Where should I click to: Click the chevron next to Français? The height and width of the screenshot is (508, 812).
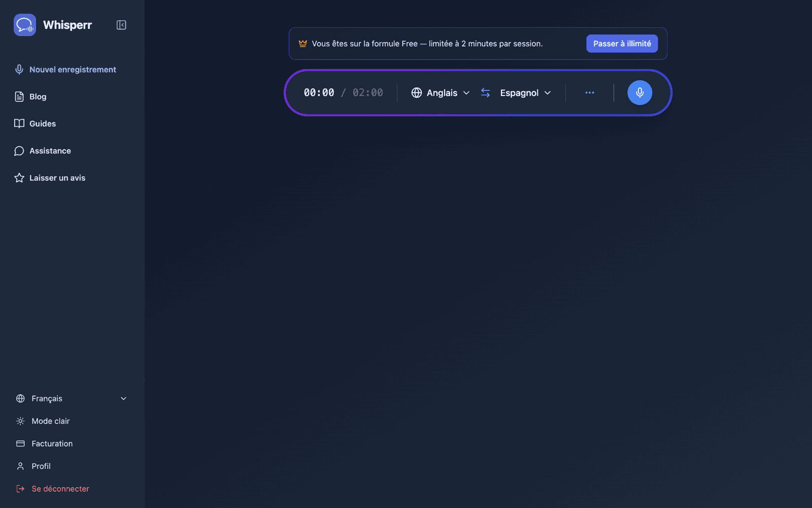(x=123, y=398)
